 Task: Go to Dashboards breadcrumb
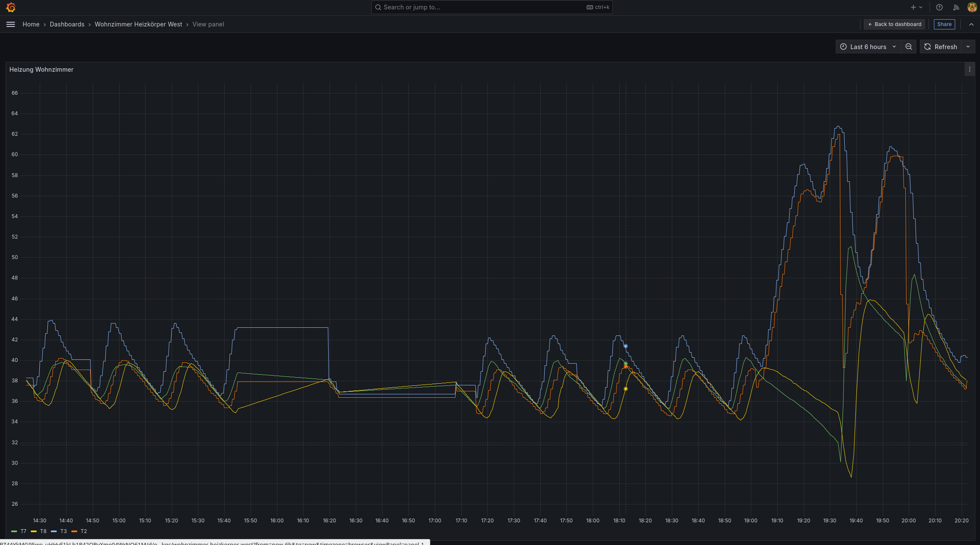coord(67,24)
